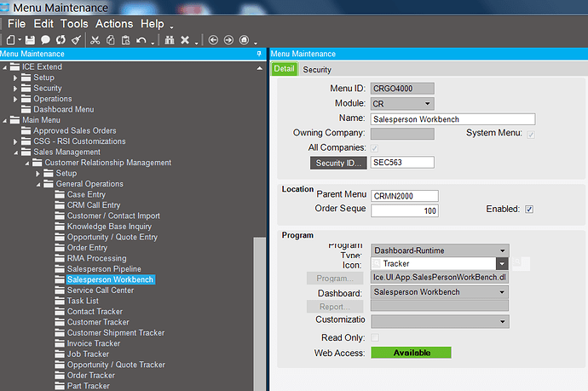Viewport: 588px width, 391px height.
Task: Open the Customization dropdown
Action: 502,321
